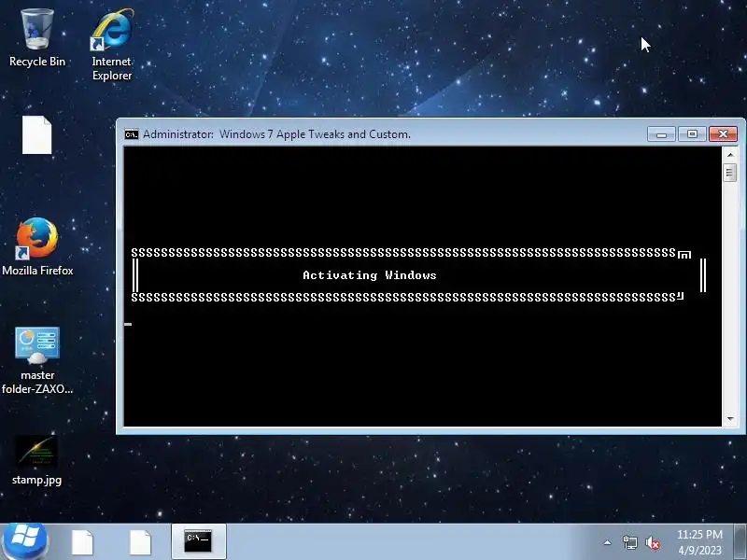
Task: Launch Internet Explorer from the desktop
Action: (x=112, y=45)
